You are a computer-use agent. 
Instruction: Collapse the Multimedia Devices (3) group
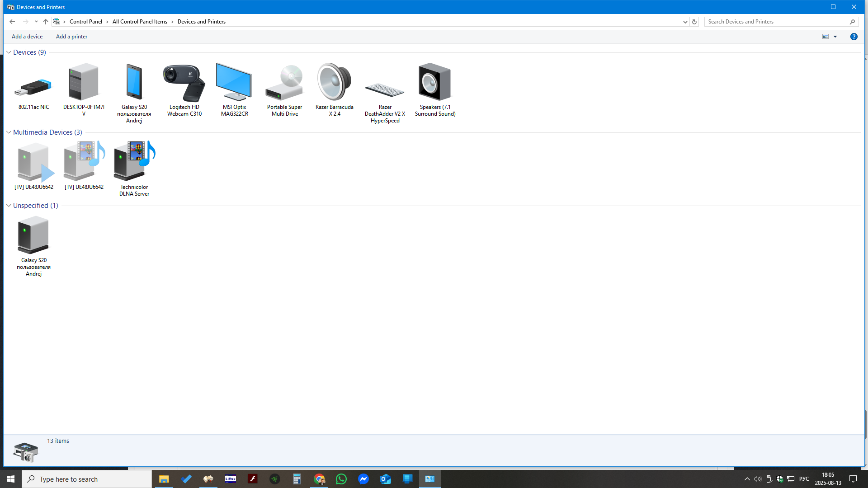coord(9,132)
